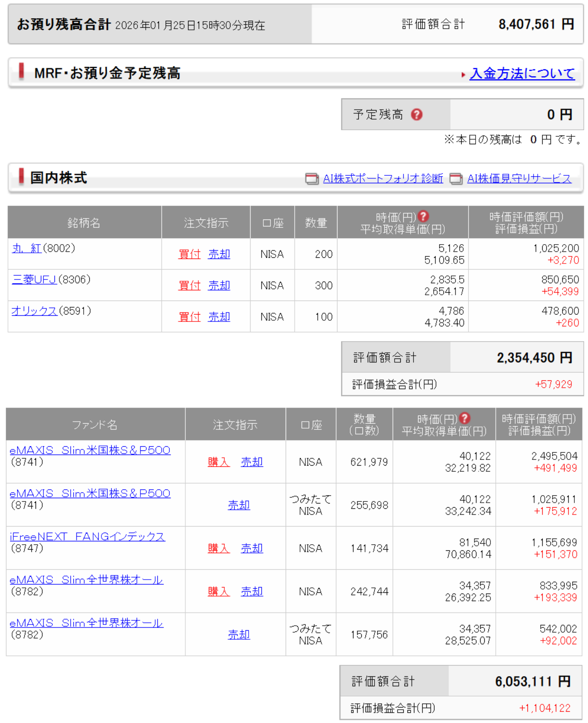The height and width of the screenshot is (723, 588).
Task: Click 売却 for つみたてNISA eMAXIS Slim米国株S&P500
Action: 239,505
